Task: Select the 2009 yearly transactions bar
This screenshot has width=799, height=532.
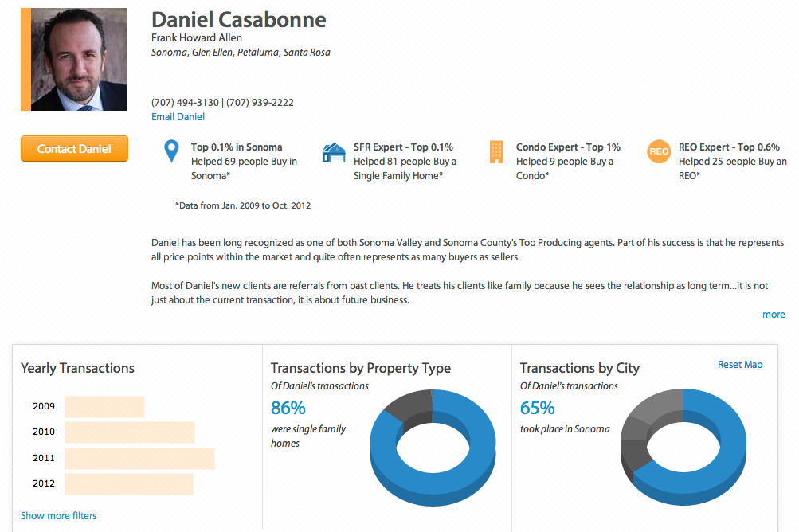Action: (104, 406)
